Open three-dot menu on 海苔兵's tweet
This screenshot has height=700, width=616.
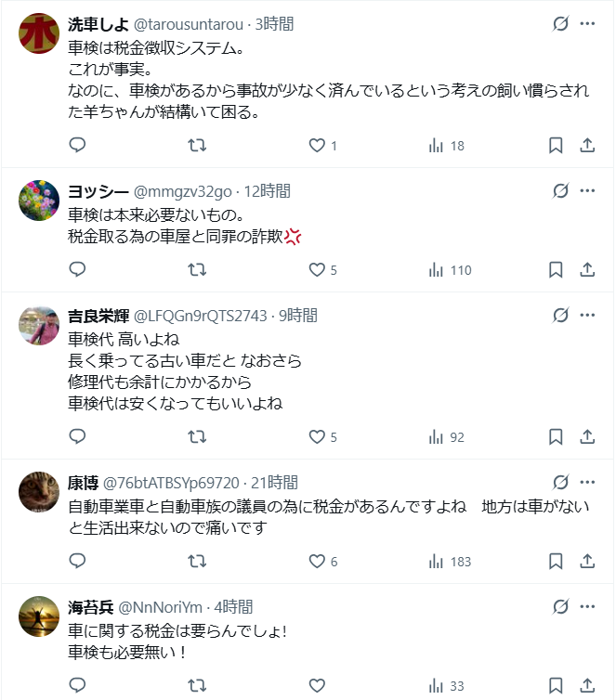click(x=587, y=606)
